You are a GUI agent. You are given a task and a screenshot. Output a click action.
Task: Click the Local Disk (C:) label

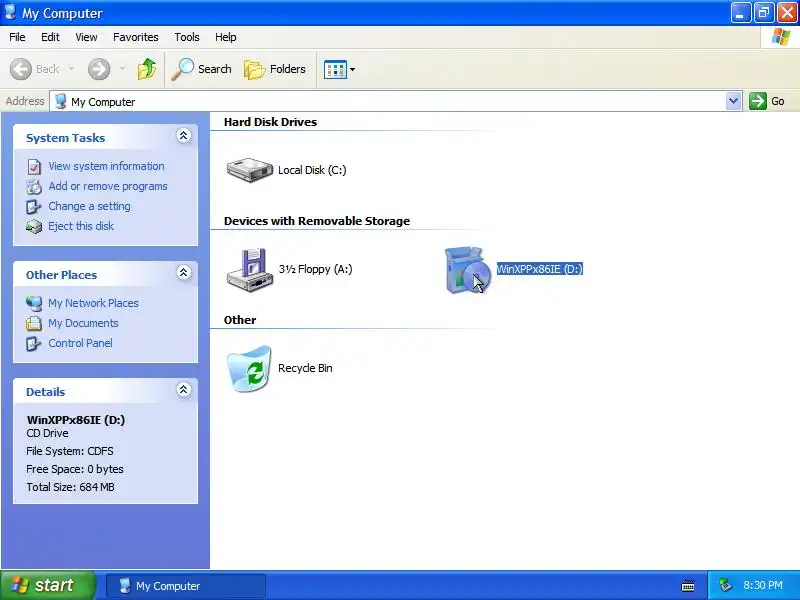312,170
